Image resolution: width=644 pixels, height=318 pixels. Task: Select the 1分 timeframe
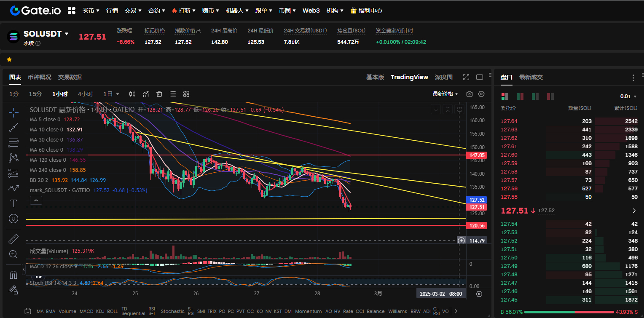click(x=14, y=94)
